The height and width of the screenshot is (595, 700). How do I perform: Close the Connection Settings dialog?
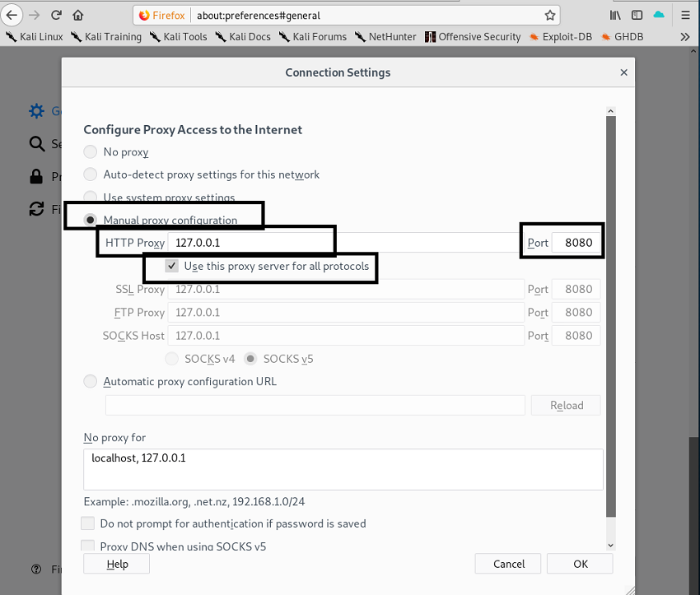pyautogui.click(x=623, y=72)
